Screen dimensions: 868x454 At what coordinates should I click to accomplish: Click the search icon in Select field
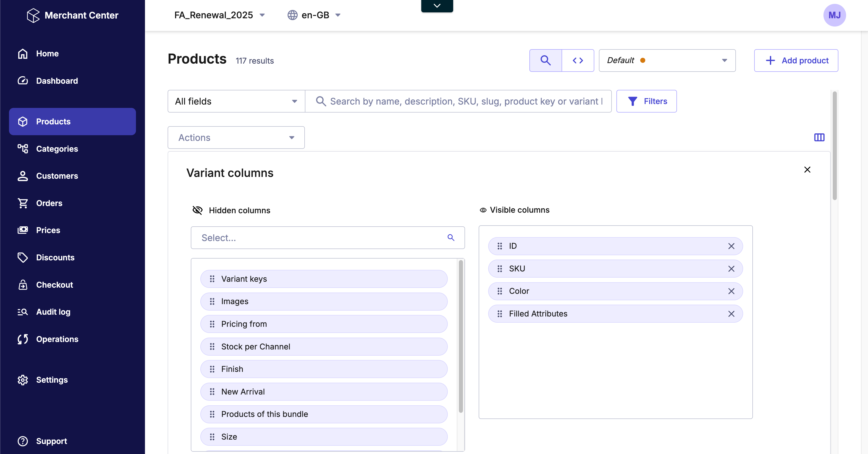pyautogui.click(x=451, y=238)
